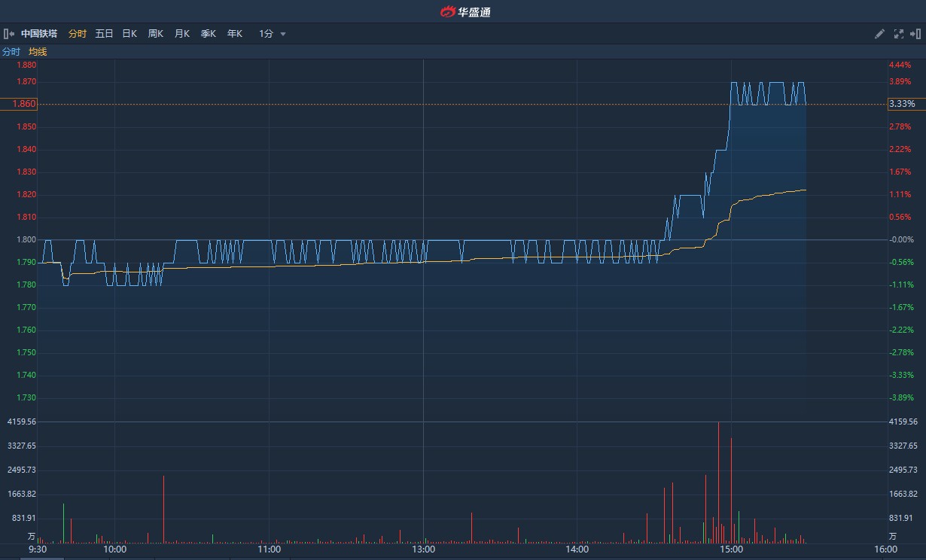
Task: Click the 10:00 time axis label
Action: (x=114, y=549)
